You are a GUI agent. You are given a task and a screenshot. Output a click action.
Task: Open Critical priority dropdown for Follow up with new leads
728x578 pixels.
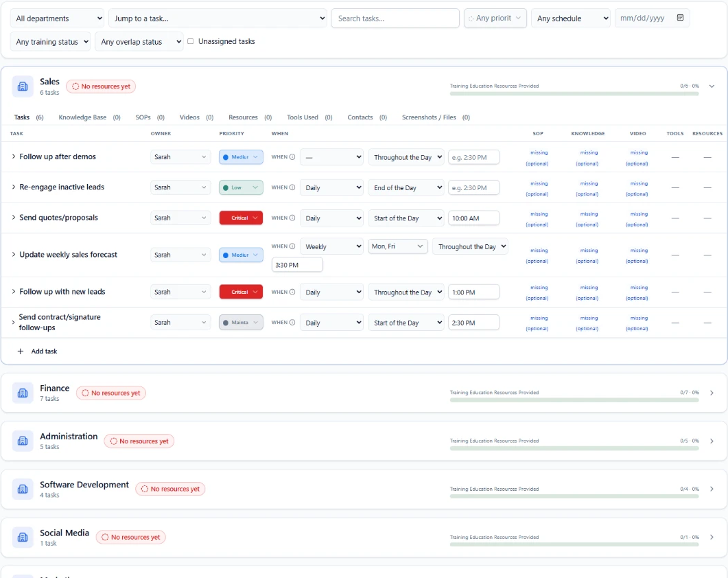[x=241, y=292]
